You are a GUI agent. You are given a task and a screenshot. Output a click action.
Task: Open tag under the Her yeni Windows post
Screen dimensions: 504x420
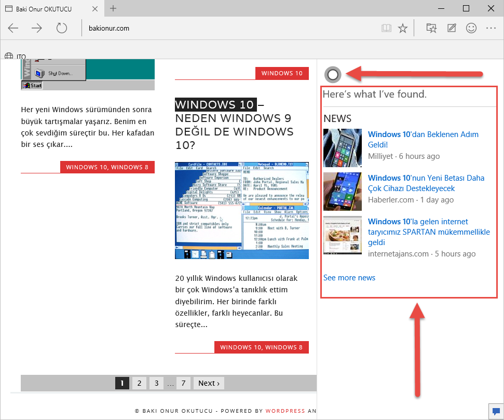[107, 167]
